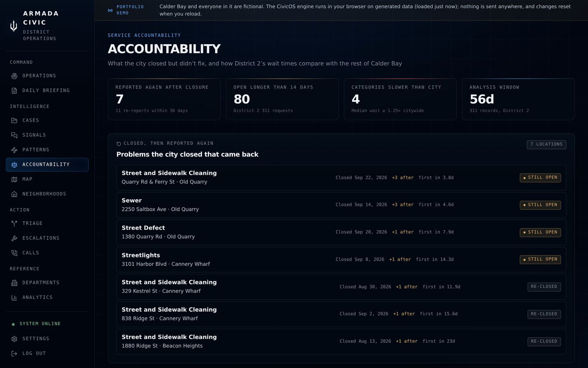Image resolution: width=588 pixels, height=368 pixels.
Task: Select the Accountability menu item
Action: click(47, 164)
